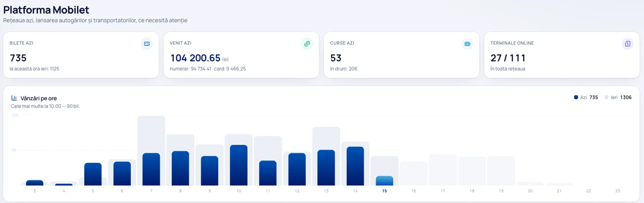Select the blue bar for hour 3
644x203 pixels.
tap(35, 183)
